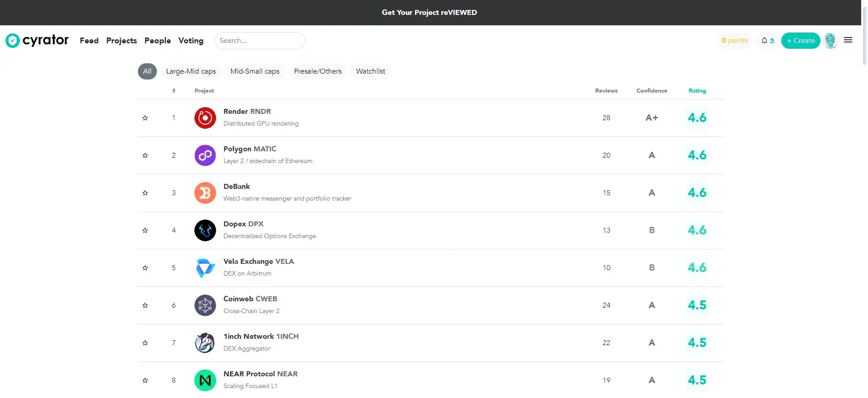Click the 1inch Network unicorn logo
The height and width of the screenshot is (398, 868).
[205, 343]
